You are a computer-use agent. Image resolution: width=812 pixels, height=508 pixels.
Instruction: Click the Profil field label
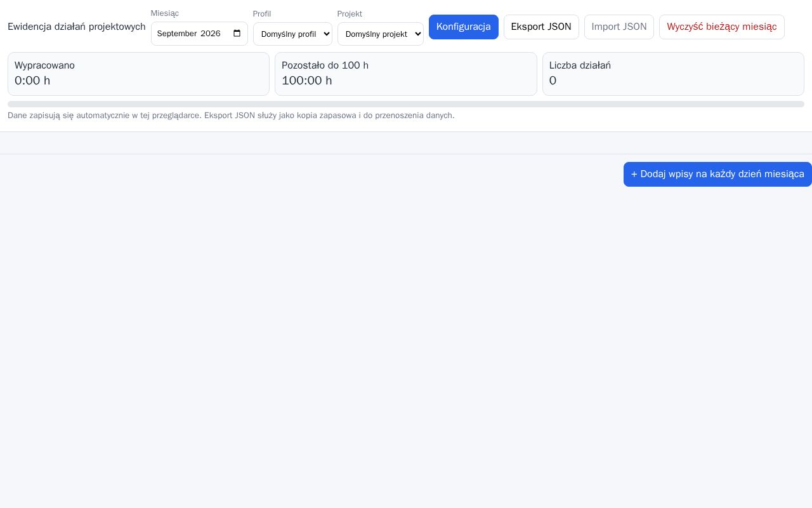(262, 14)
